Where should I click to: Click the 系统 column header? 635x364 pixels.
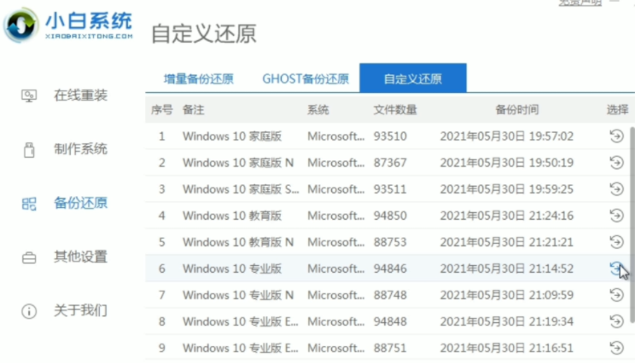(x=317, y=110)
